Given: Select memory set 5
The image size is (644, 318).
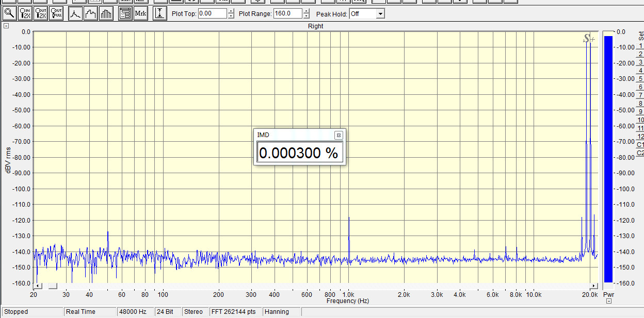Looking at the screenshot, I should click(x=640, y=79).
